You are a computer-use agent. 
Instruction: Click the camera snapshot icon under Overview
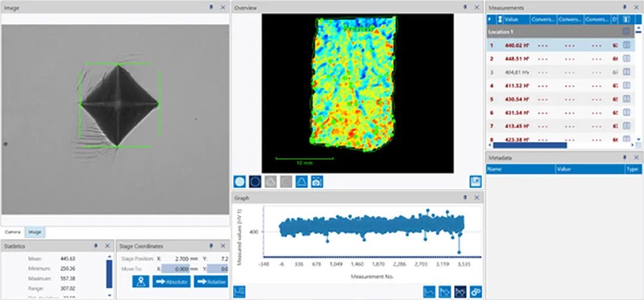pyautogui.click(x=317, y=181)
